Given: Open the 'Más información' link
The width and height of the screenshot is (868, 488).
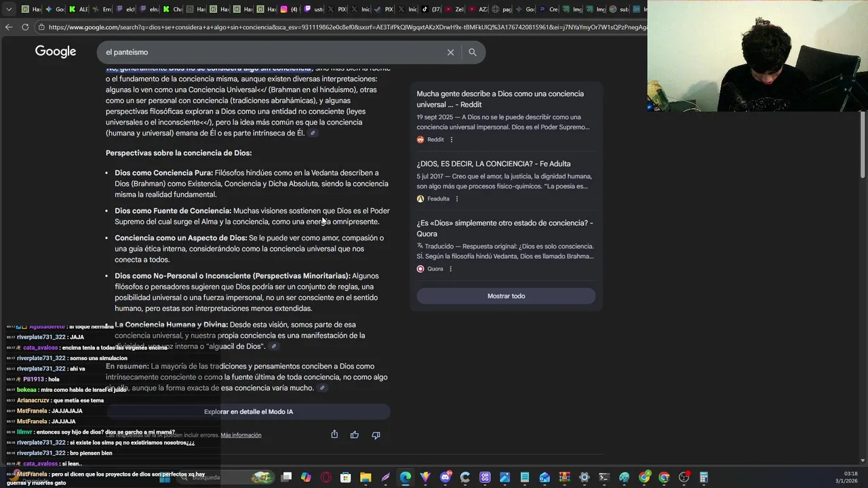Looking at the screenshot, I should tap(241, 435).
